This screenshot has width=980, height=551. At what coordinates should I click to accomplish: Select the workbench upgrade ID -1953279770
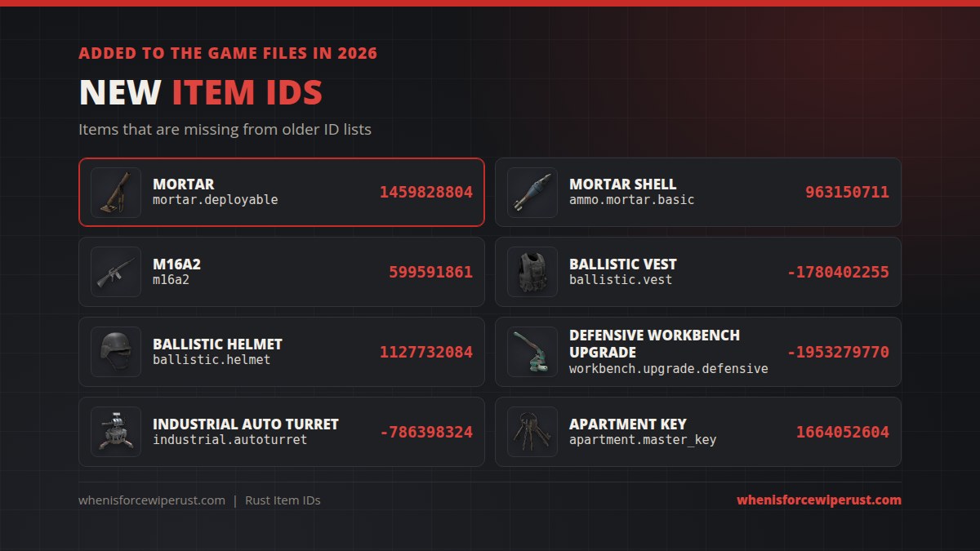click(838, 353)
